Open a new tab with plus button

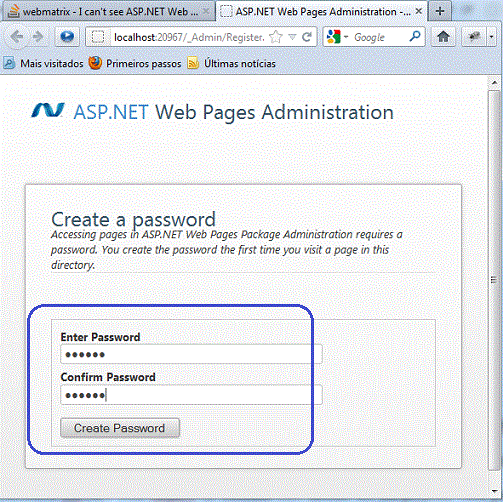[x=440, y=11]
